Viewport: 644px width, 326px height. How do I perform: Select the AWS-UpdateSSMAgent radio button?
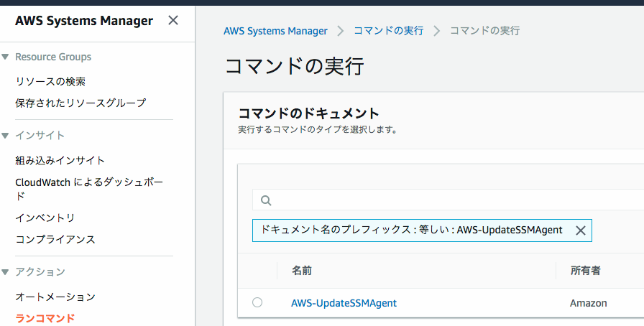click(257, 302)
